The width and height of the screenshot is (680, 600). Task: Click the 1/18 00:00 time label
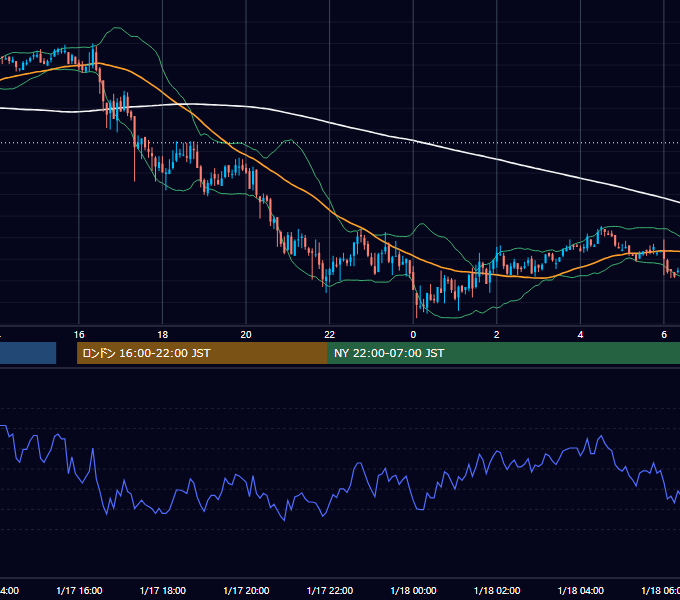click(x=413, y=590)
